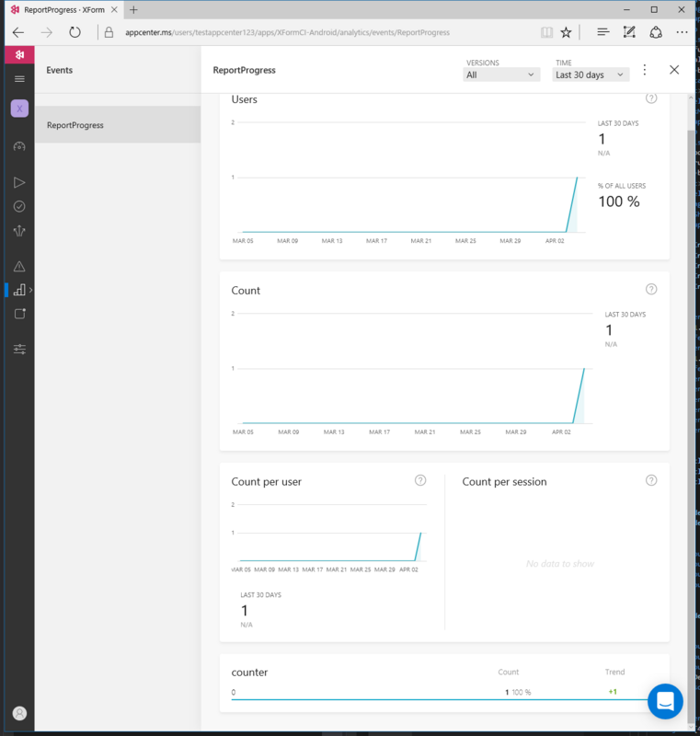
Task: Go back with the browser back arrow
Action: [18, 32]
